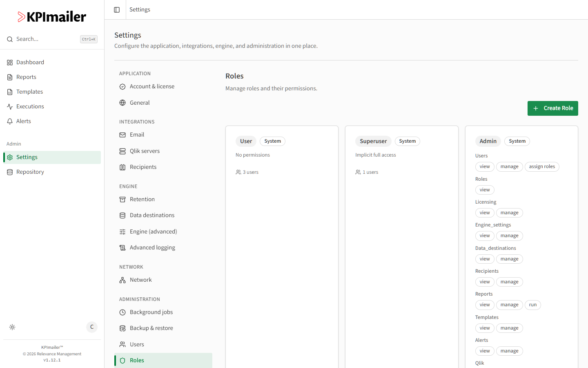Click "assign roles" permission chip
The image size is (588, 368).
pyautogui.click(x=542, y=167)
